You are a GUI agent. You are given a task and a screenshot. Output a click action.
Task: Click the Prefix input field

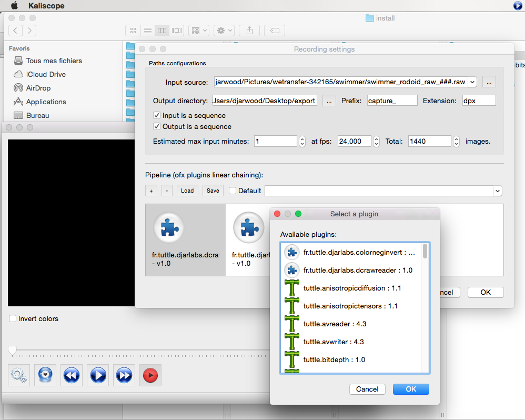pyautogui.click(x=392, y=101)
